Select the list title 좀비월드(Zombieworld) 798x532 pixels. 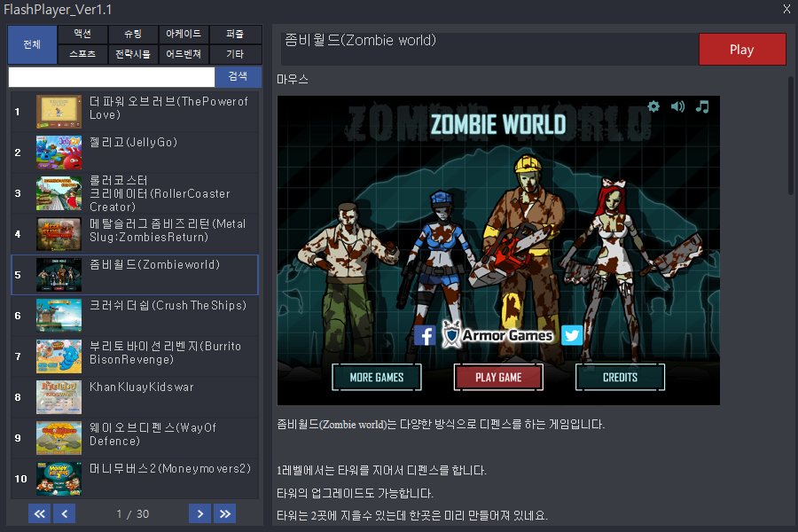point(154,265)
